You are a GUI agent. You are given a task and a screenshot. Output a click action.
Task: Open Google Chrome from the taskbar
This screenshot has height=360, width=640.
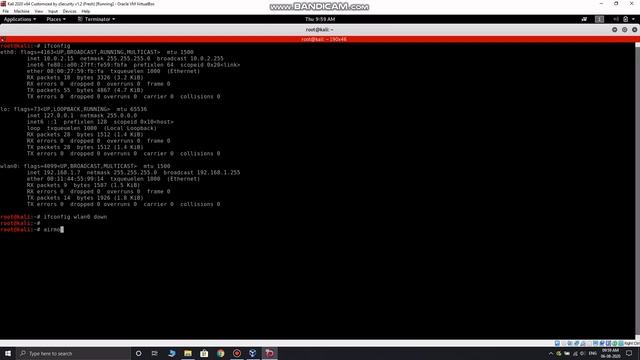pyautogui.click(x=220, y=353)
